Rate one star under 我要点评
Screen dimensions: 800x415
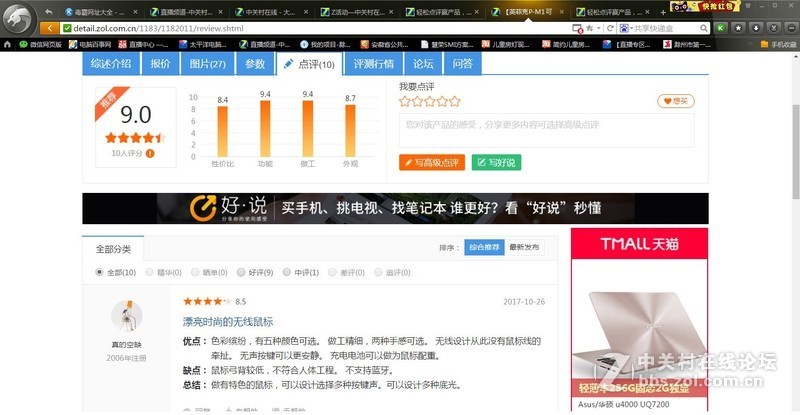(405, 101)
